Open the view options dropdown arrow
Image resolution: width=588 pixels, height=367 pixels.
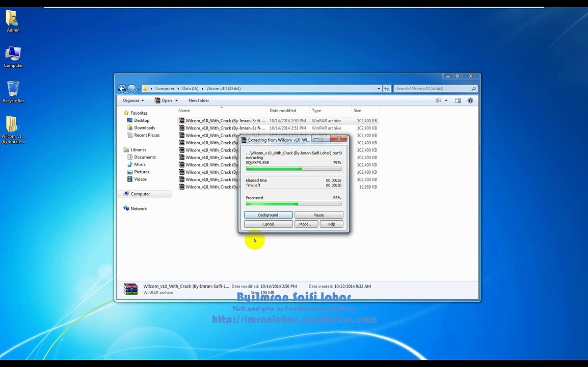click(x=446, y=100)
